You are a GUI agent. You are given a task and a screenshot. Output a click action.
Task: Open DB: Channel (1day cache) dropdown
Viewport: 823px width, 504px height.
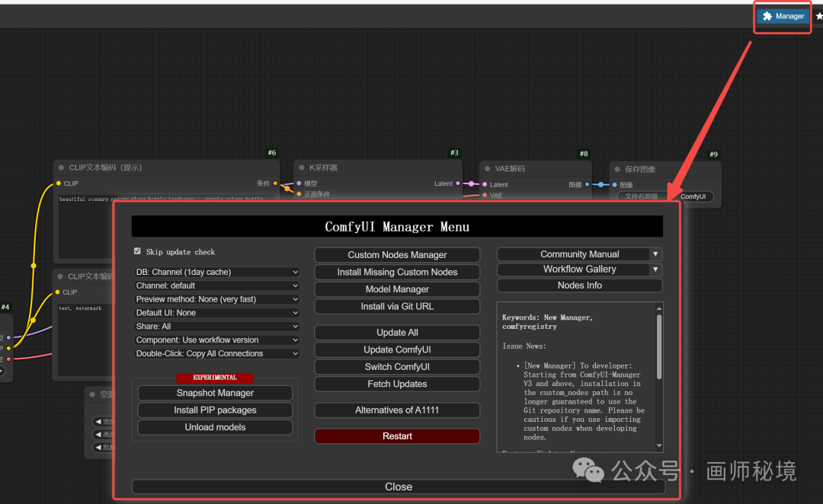coord(216,272)
